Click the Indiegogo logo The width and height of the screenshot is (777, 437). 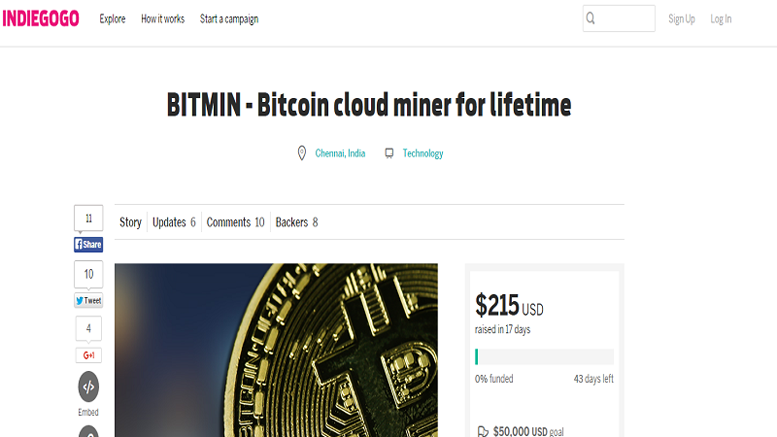pos(41,19)
